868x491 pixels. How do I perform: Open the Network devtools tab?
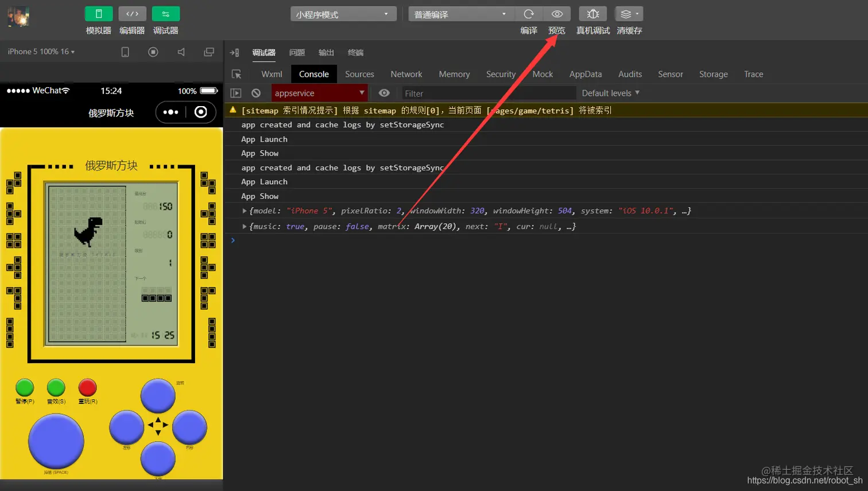[406, 74]
